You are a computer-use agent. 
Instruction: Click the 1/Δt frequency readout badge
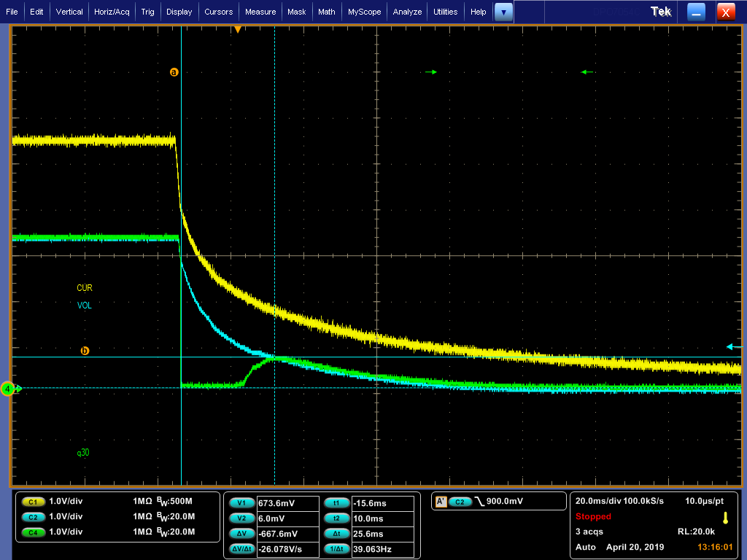pos(336,548)
